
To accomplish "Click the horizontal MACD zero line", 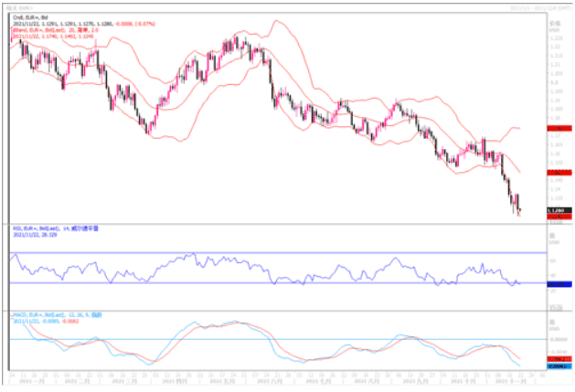I will (274, 339).
